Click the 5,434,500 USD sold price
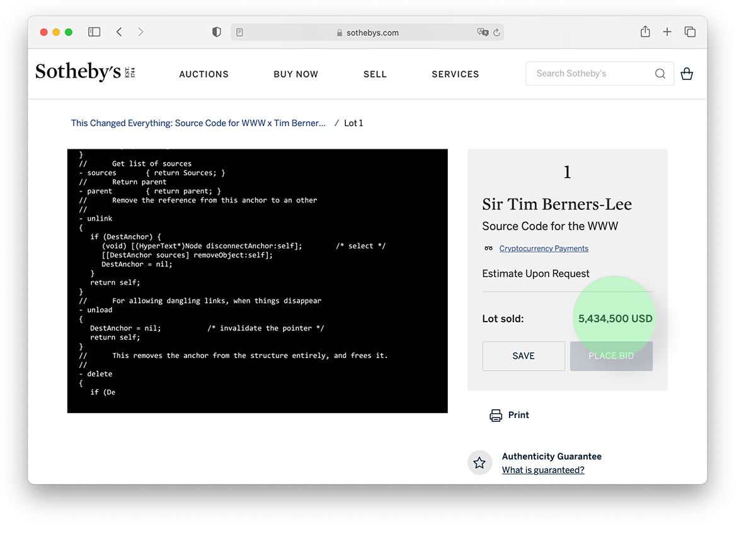Image resolution: width=756 pixels, height=551 pixels. (616, 318)
